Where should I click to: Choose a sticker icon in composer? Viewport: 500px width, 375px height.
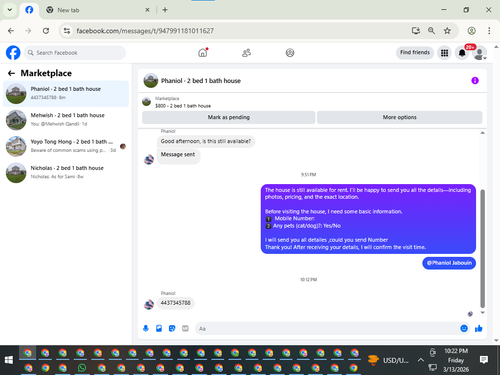pos(172,329)
